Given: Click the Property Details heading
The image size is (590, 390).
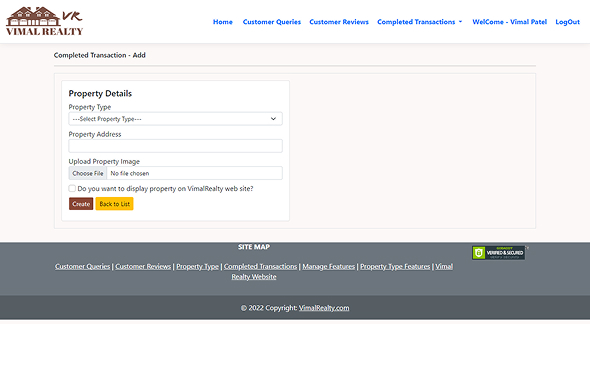Looking at the screenshot, I should point(100,93).
